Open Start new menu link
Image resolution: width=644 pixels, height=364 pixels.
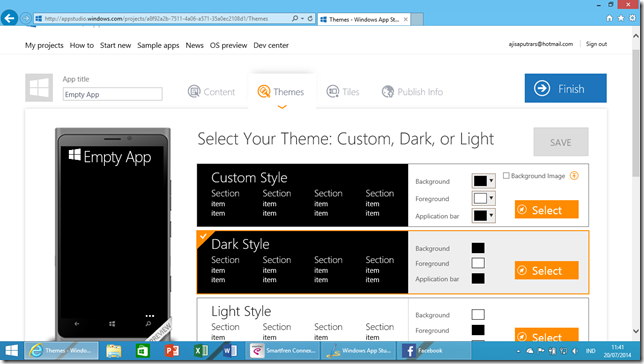point(115,45)
